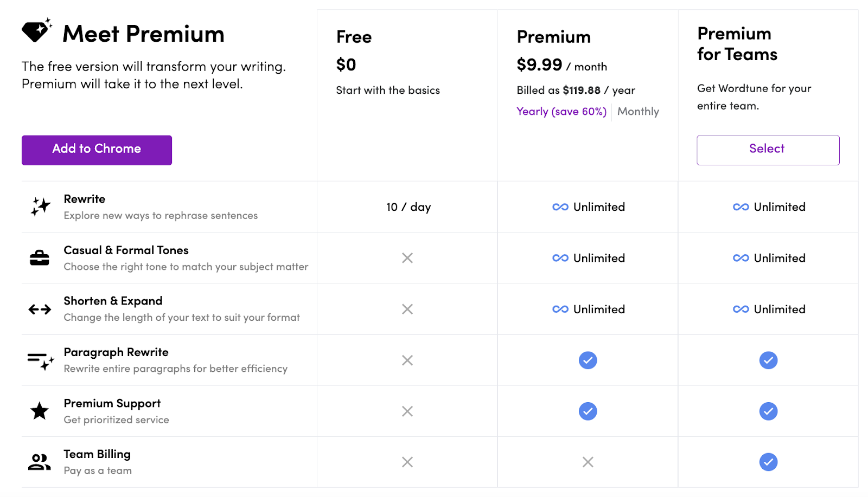The height and width of the screenshot is (497, 868).
Task: Click the X mark for Casual & Formal Tones under Free
Action: [x=407, y=258]
